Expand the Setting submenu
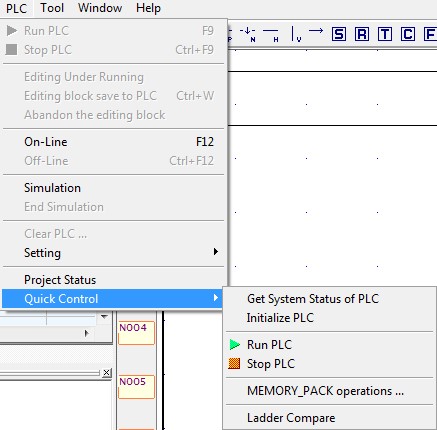 [x=114, y=253]
